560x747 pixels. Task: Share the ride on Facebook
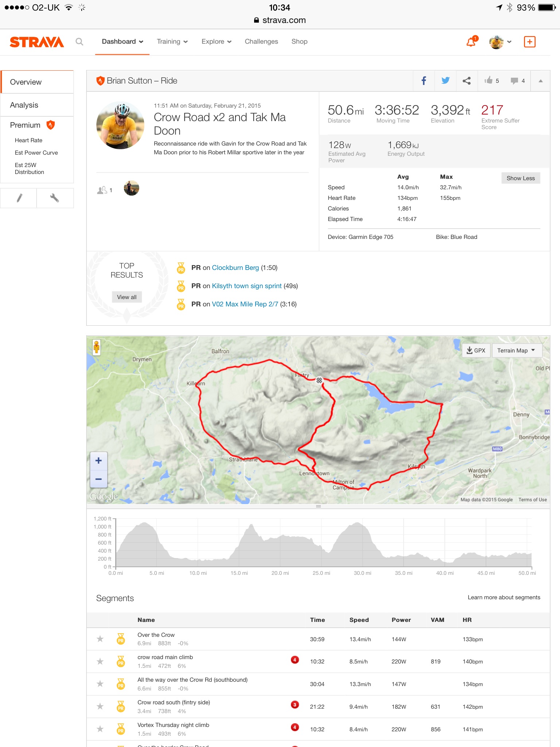click(x=424, y=81)
